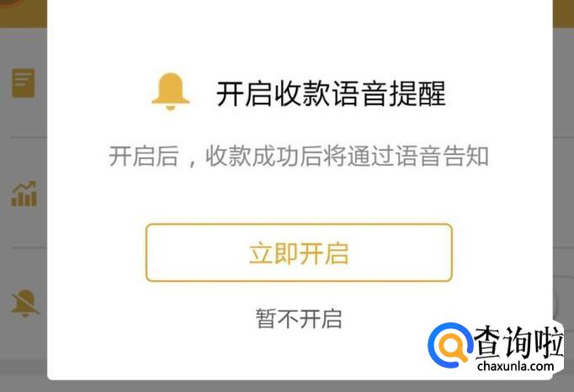The width and height of the screenshot is (574, 392).
Task: Click the crossed-out bell mute icon
Action: [x=25, y=303]
